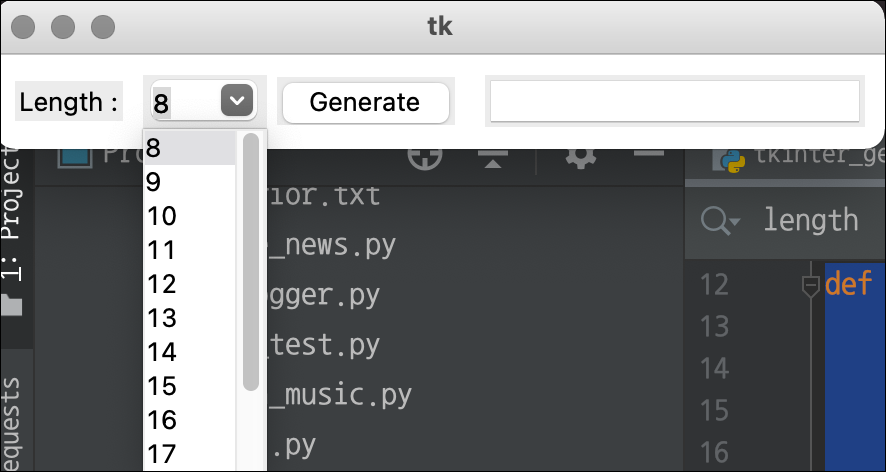Click the fold marker at line 12
The width and height of the screenshot is (886, 472).
[810, 285]
